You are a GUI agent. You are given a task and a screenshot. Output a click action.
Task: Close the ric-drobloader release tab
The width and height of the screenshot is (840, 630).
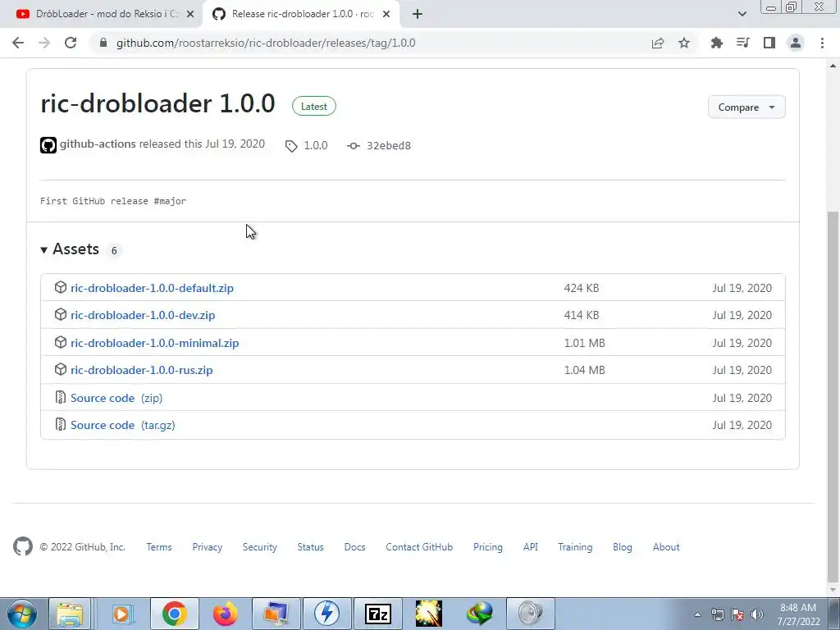pos(386,15)
